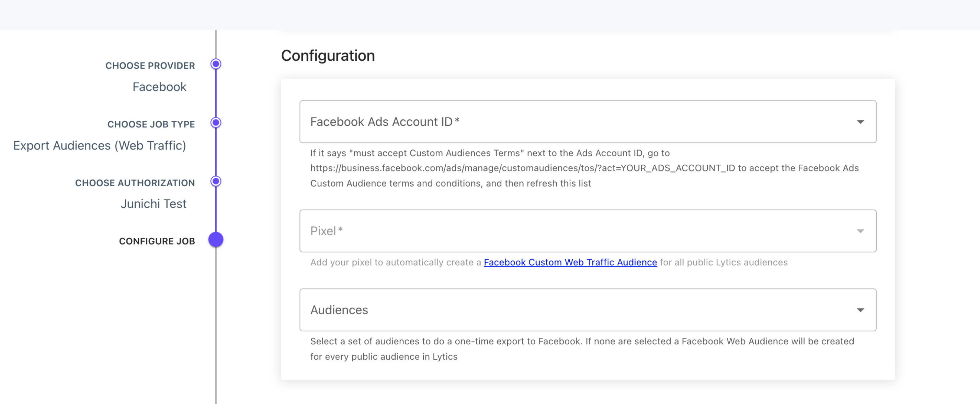Click the CHOOSE PROVIDER step label

[150, 66]
